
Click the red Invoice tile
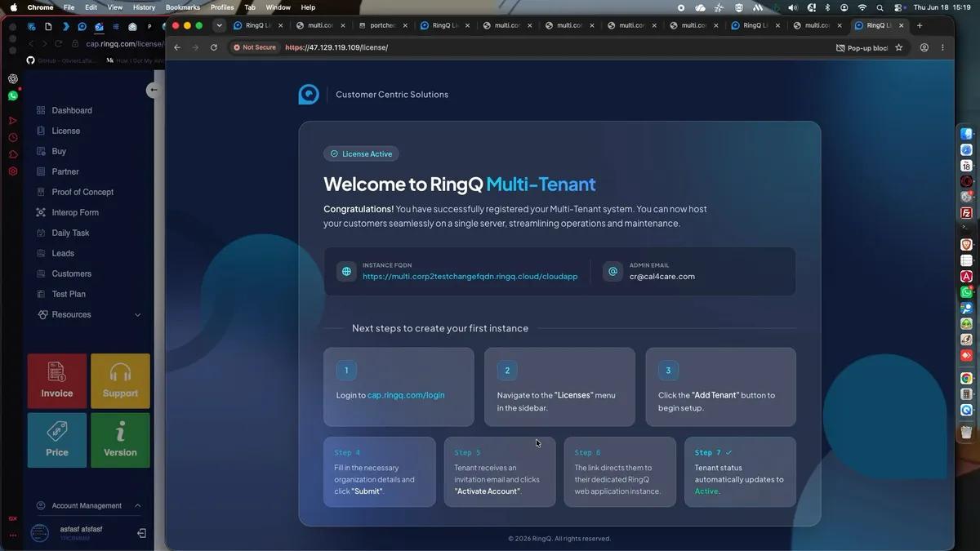(57, 381)
